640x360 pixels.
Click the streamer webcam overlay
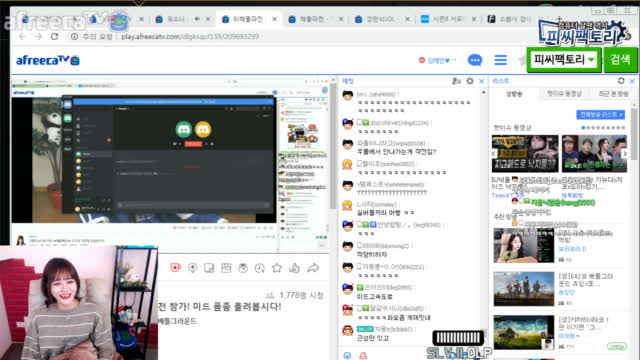[79, 302]
